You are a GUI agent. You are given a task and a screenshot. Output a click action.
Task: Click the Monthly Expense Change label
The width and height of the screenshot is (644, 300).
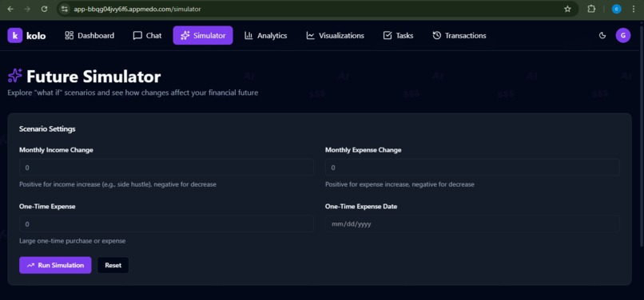(363, 150)
